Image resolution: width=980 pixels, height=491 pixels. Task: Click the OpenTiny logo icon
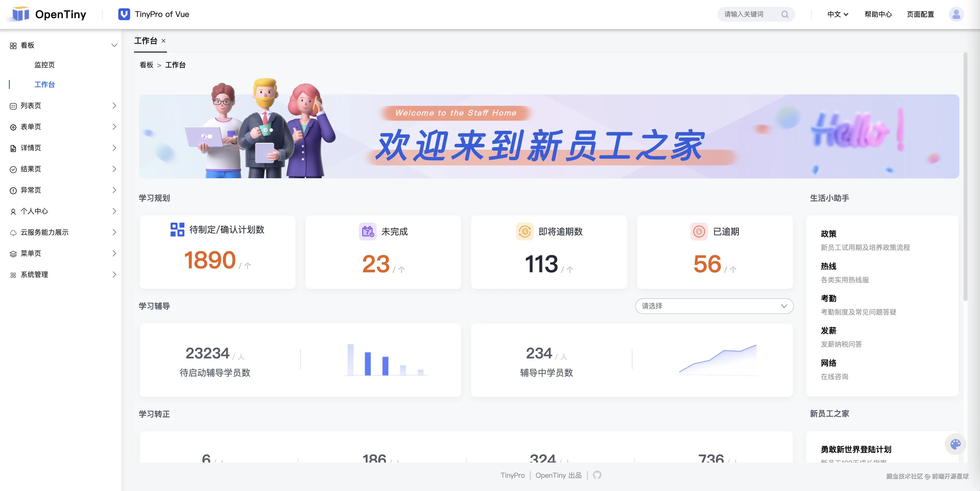click(21, 14)
